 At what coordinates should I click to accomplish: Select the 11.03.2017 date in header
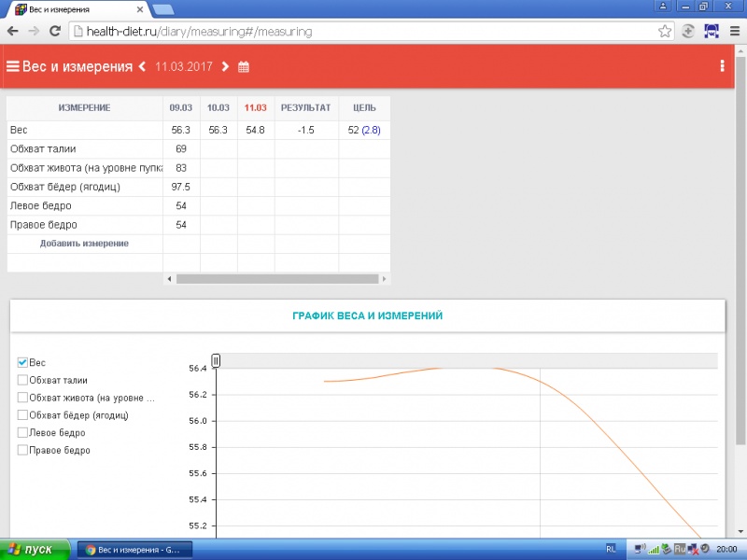pos(184,67)
